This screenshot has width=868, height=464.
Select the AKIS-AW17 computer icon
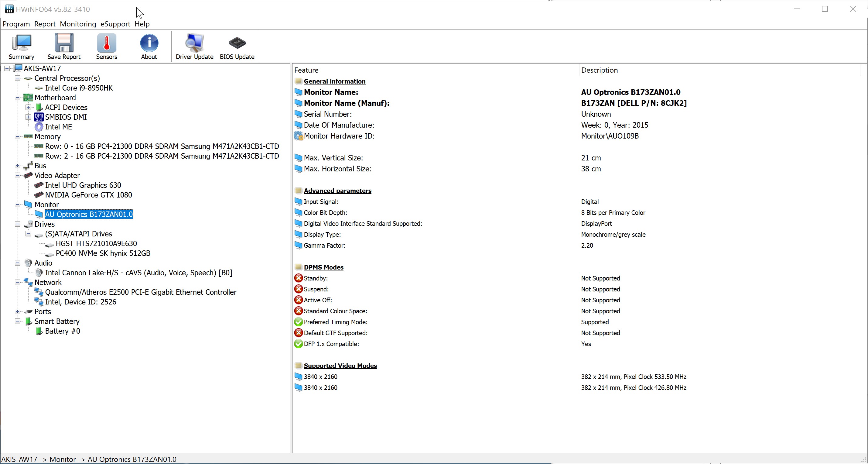[x=18, y=68]
